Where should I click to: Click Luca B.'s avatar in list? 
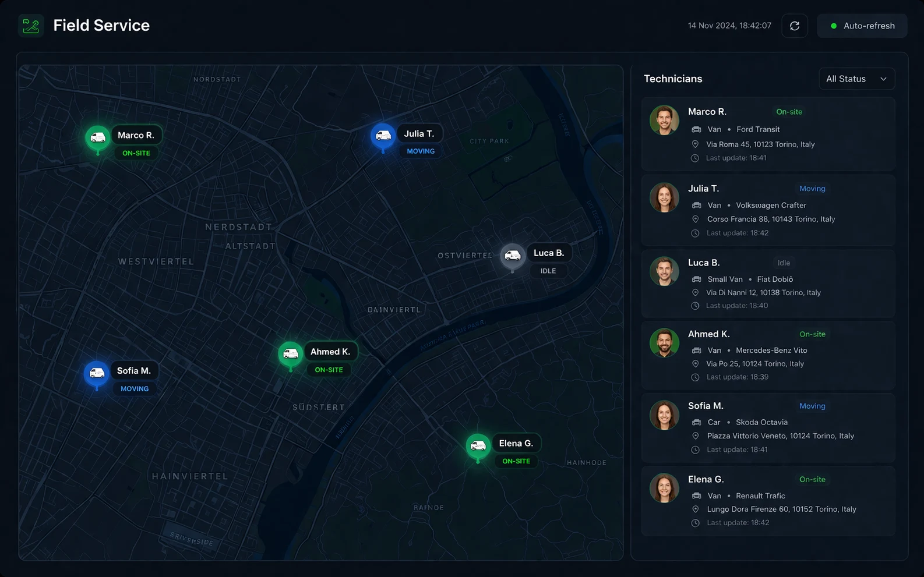(x=664, y=271)
